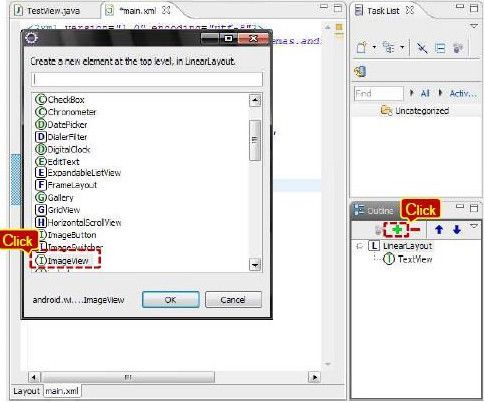Minimize the Outline pane
Viewport: 484px width, 402px height.
coord(460,207)
